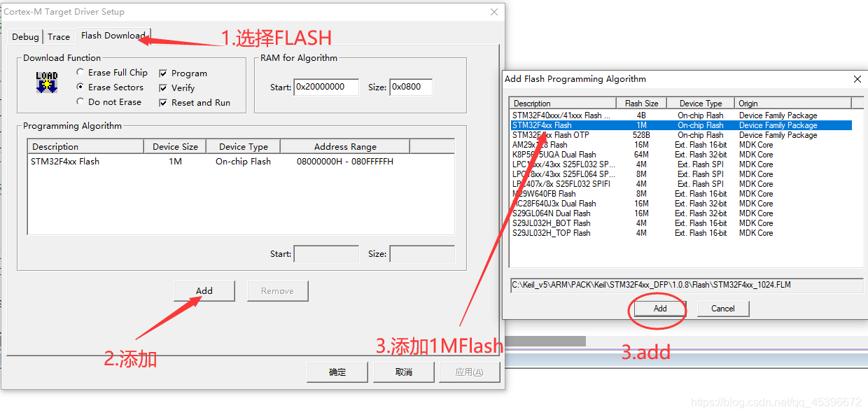Image resolution: width=868 pixels, height=415 pixels.
Task: Close the Cortex-M Target Driver Setup window
Action: click(x=495, y=12)
